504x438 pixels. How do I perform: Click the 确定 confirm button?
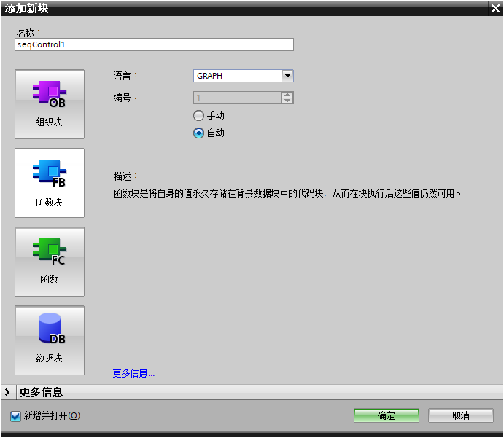click(387, 416)
